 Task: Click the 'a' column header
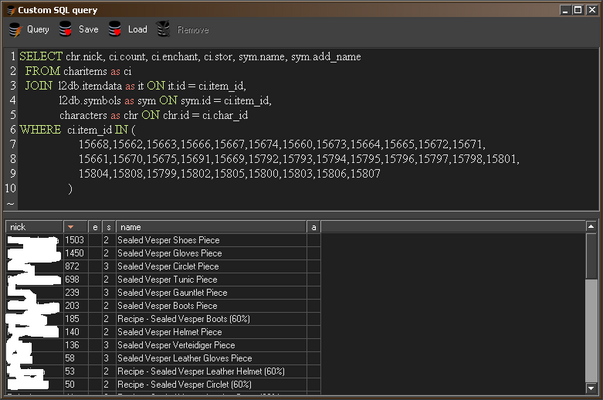(x=314, y=227)
